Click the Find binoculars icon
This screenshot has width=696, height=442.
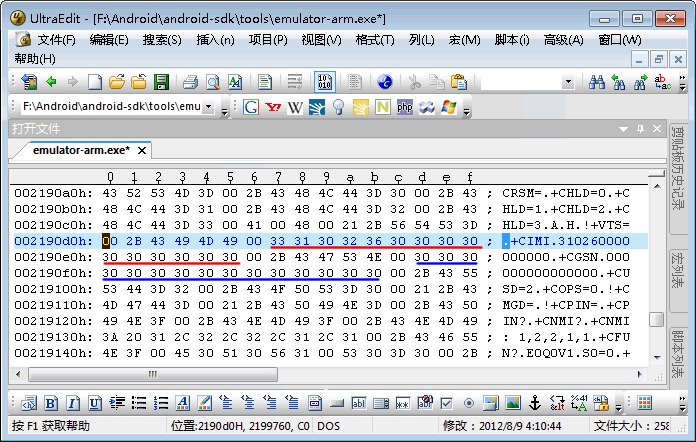coord(596,82)
